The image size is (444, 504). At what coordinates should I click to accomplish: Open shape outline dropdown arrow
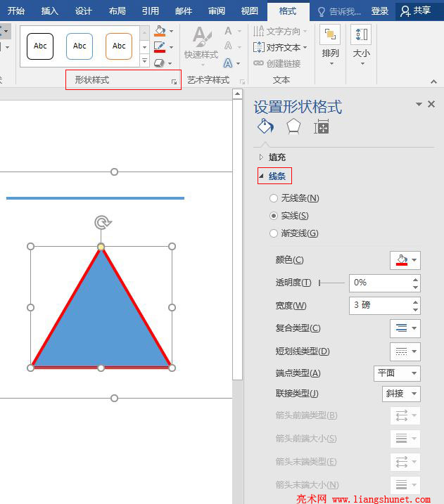(x=172, y=47)
